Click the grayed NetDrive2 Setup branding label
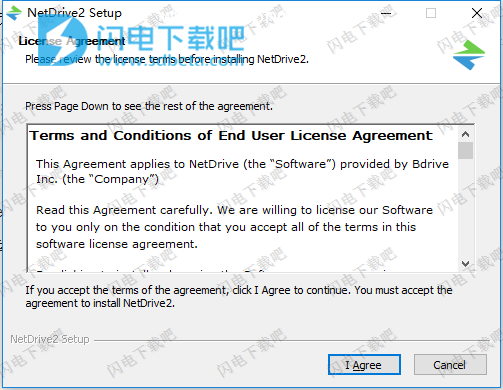 click(50, 339)
